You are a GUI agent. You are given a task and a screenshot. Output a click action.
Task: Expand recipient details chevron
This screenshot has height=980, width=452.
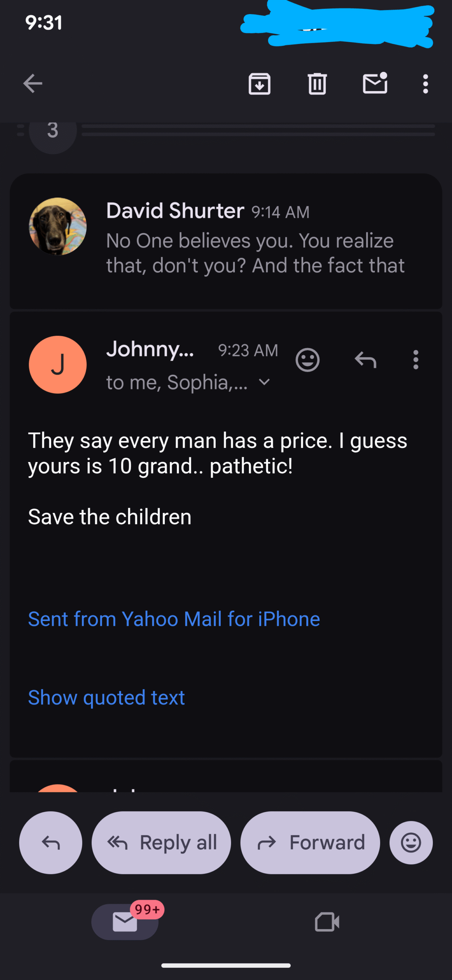264,382
